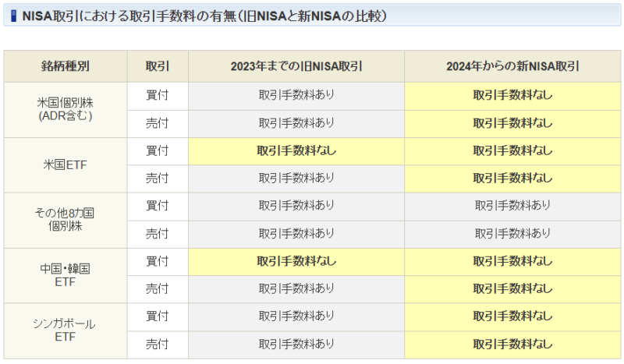Click the 2023年までの旧NISA取引 column header
624x364 pixels.
(296, 66)
